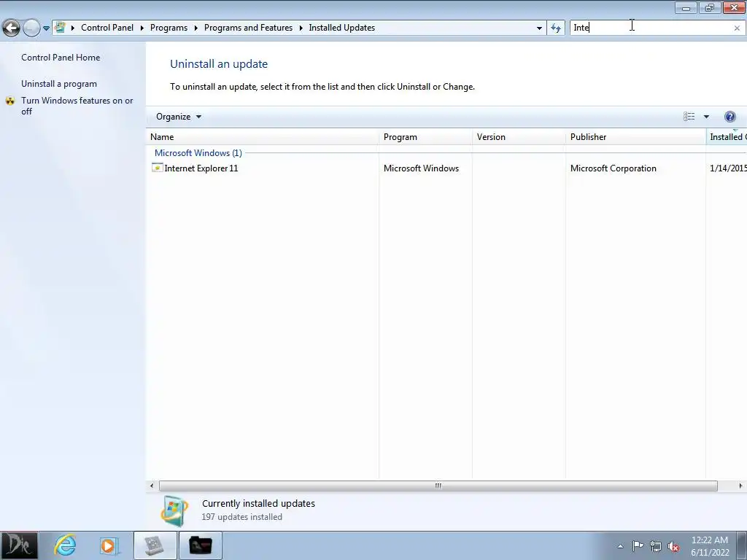Click the Currently installed updates icon
Image resolution: width=747 pixels, height=560 pixels.
tap(174, 511)
